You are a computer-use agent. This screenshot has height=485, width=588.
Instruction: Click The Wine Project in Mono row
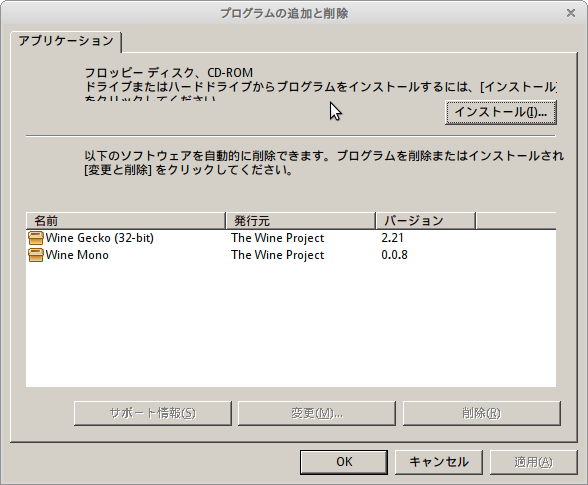tap(278, 255)
